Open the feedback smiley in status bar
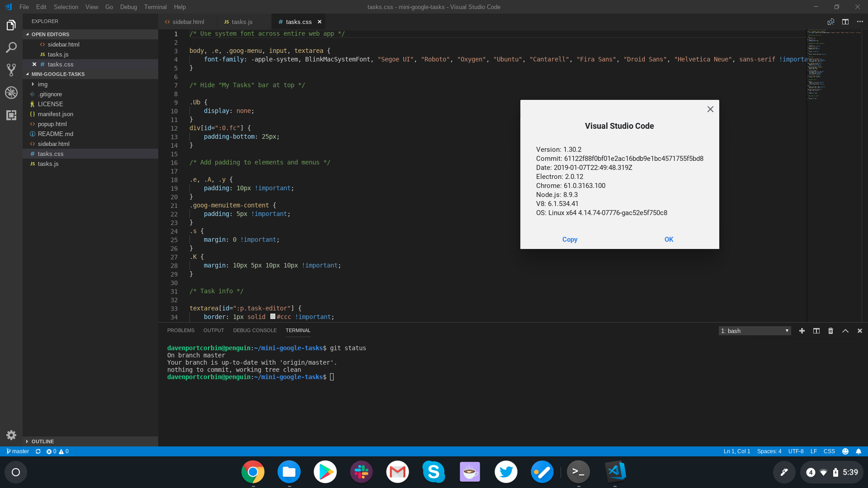This screenshot has width=868, height=488. coord(845,451)
